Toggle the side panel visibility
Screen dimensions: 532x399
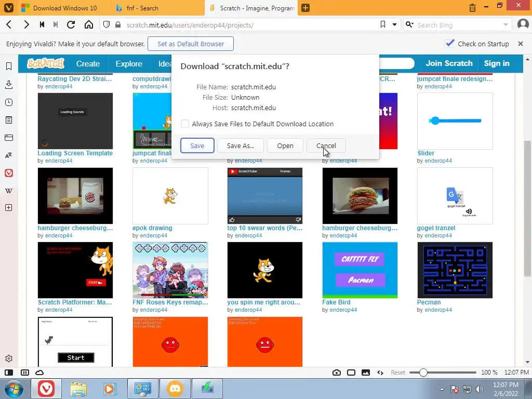click(9, 373)
